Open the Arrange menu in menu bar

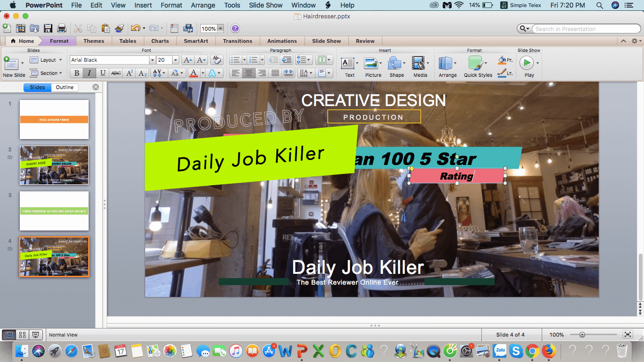(x=203, y=5)
